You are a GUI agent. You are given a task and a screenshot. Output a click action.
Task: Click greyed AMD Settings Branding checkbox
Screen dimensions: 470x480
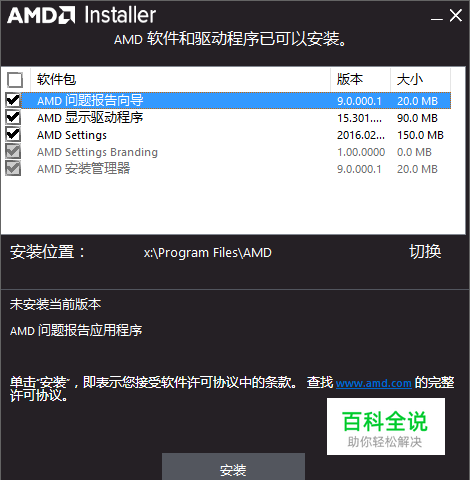point(13,151)
